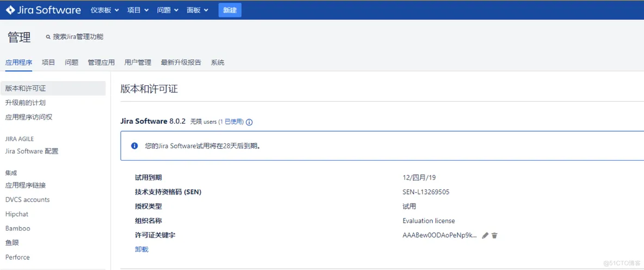Screen dimensions: 644x270
Task: Open the 面板 dropdown menu
Action: [197, 10]
